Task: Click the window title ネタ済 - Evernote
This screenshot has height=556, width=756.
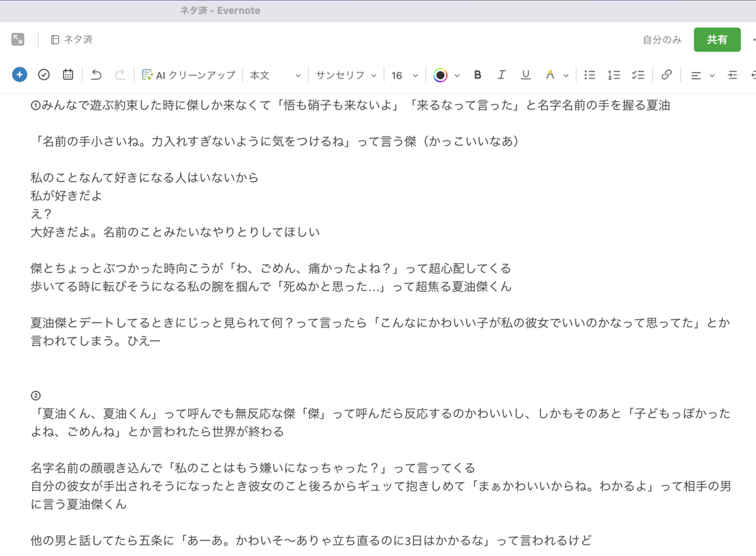Action: 219,11
